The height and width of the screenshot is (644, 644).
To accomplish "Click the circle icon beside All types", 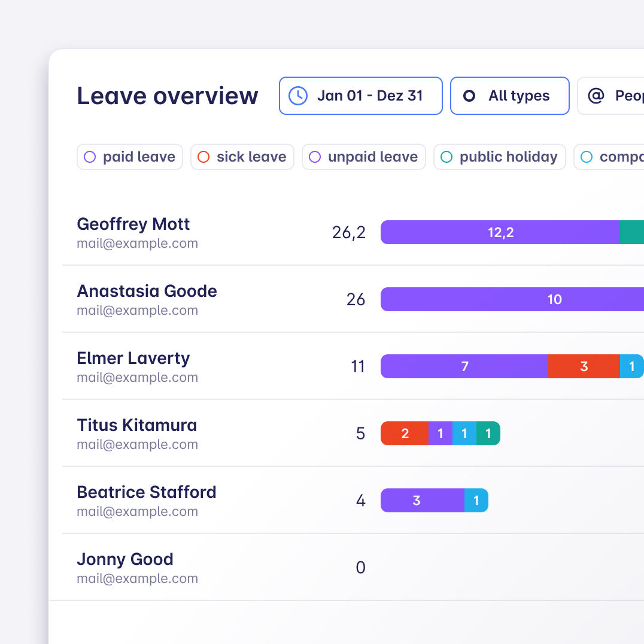I will click(x=469, y=96).
